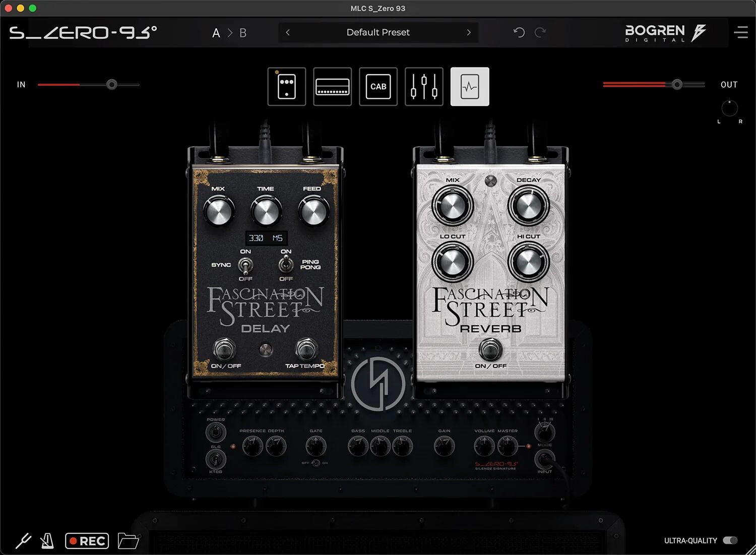Start recording with the REC button
Screen dimensions: 756x555
click(87, 540)
